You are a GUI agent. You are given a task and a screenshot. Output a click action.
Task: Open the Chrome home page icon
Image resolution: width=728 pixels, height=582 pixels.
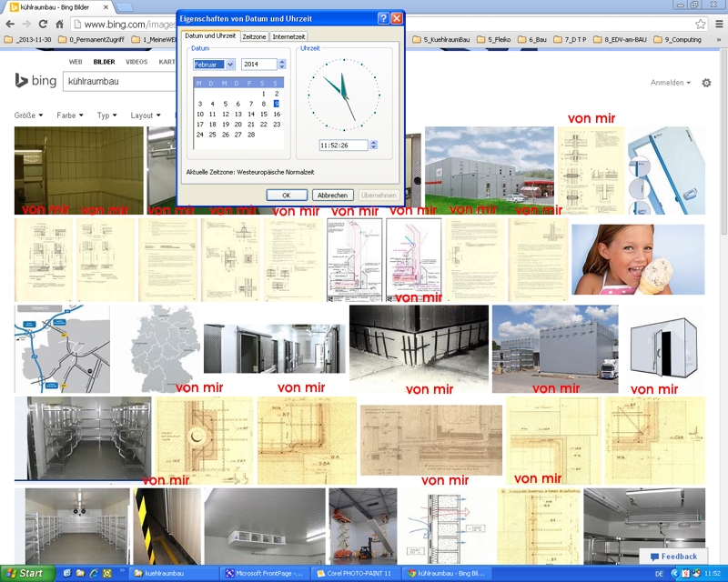coord(60,25)
